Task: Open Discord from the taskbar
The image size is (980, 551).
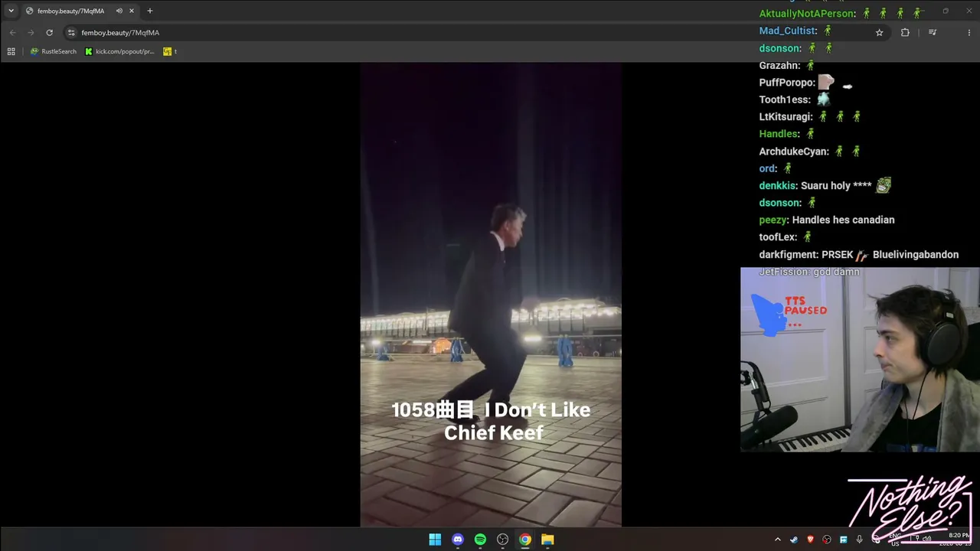Action: tap(458, 540)
